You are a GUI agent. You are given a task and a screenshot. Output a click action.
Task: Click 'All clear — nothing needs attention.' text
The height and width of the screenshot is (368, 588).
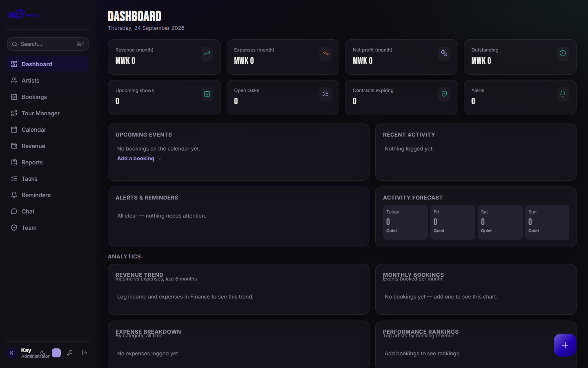pyautogui.click(x=162, y=216)
